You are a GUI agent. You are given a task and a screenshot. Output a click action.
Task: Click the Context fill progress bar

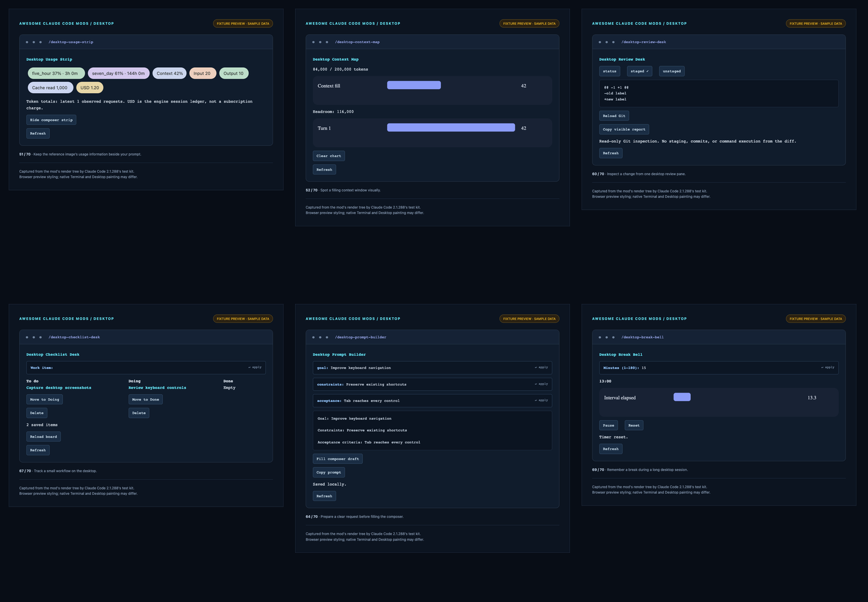pyautogui.click(x=414, y=86)
